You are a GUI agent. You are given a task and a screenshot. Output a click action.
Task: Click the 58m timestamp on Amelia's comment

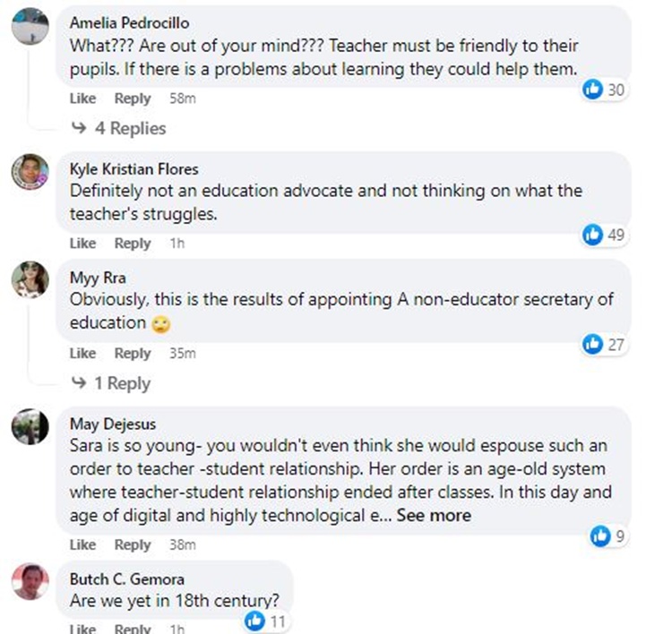[182, 99]
